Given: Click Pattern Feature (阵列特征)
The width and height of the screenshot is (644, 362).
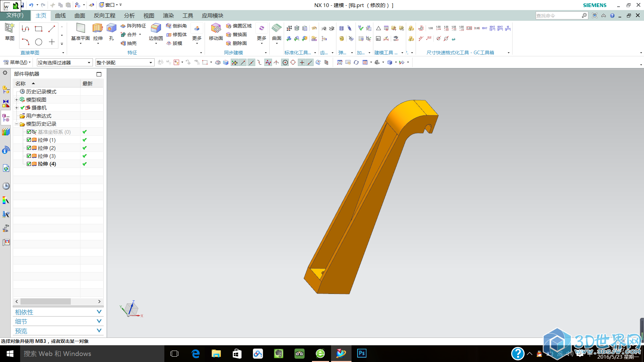Looking at the screenshot, I should 133,26.
